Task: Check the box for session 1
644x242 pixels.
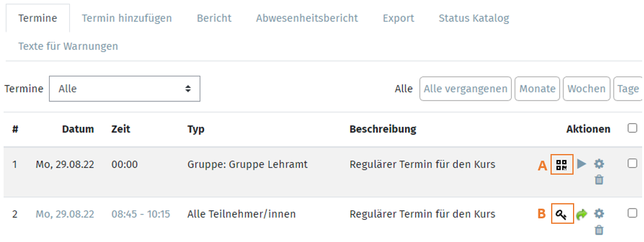Action: (632, 163)
